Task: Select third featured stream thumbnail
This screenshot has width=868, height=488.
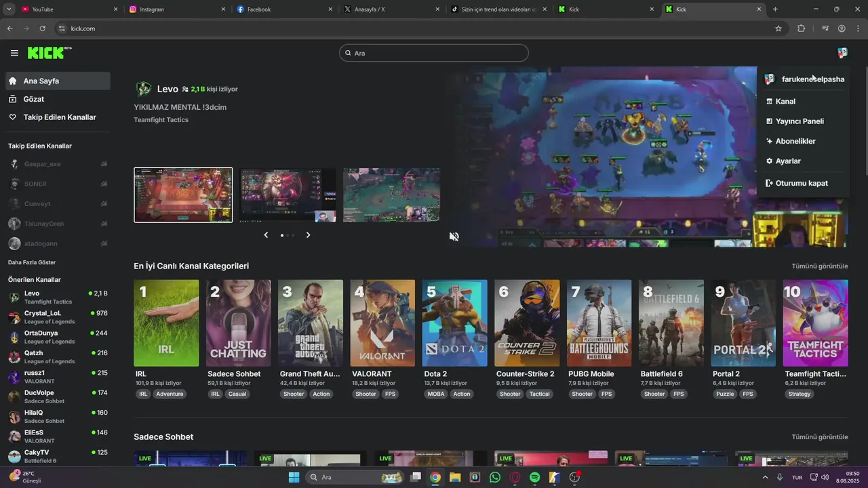Action: pos(391,195)
